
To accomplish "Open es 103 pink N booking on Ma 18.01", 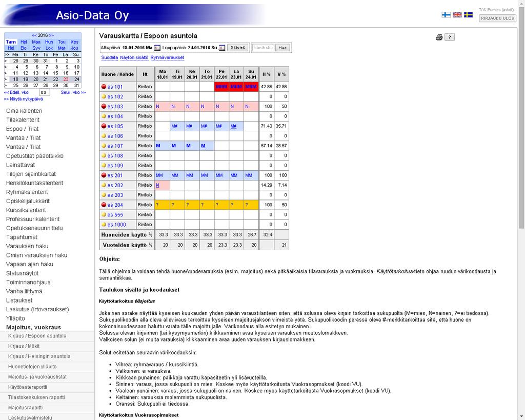I will [x=162, y=106].
